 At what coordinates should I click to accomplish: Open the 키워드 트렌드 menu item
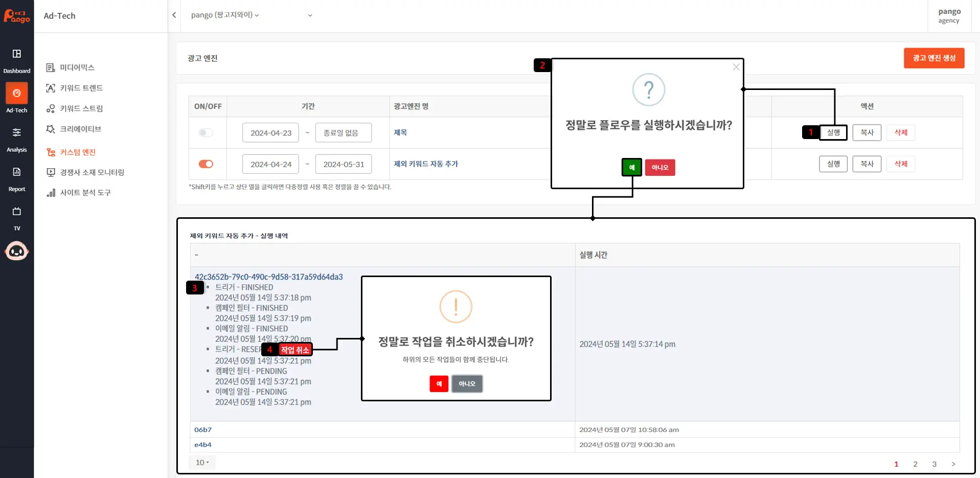(81, 88)
